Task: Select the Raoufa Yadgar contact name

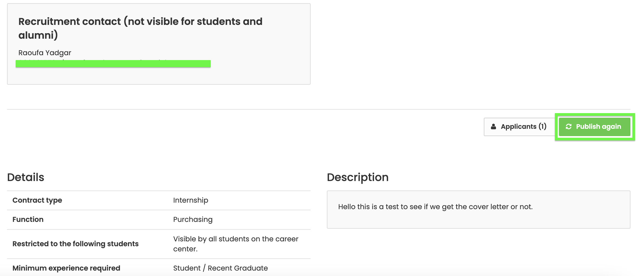Action: click(x=45, y=53)
